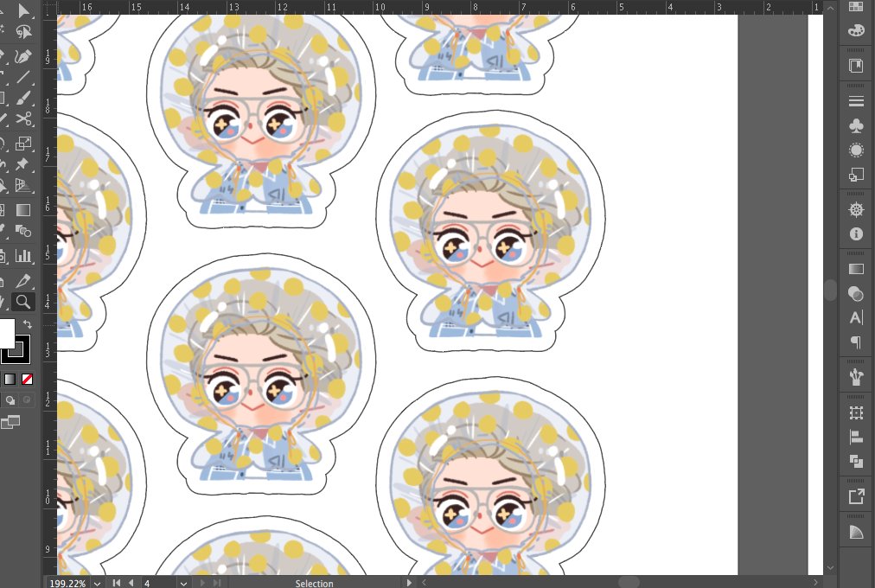Click the vertical scroll up arrow

click(x=830, y=8)
